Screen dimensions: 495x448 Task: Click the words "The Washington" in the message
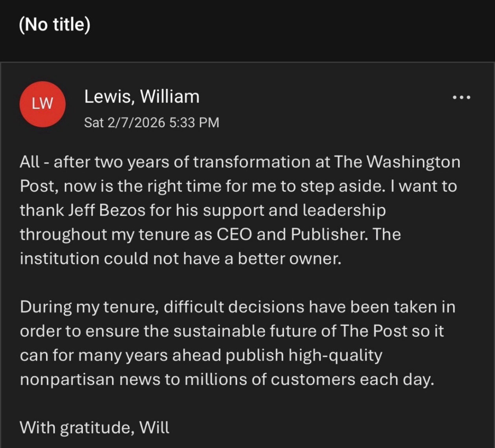click(x=397, y=162)
